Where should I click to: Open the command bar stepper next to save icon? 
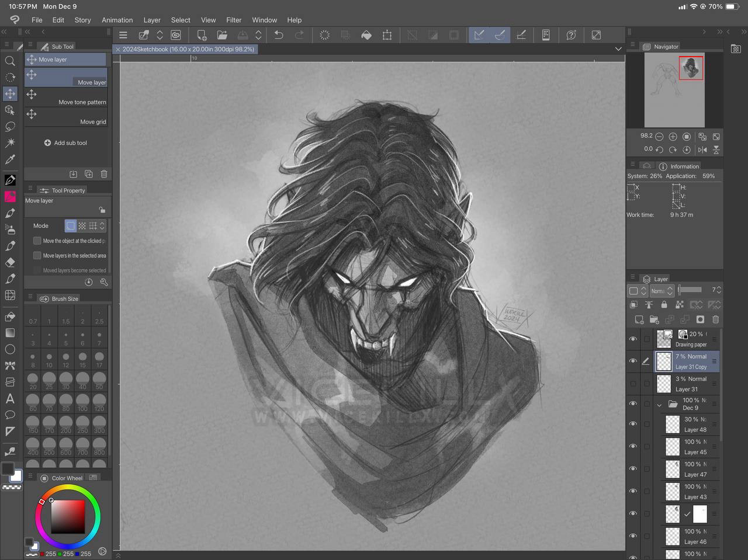258,35
